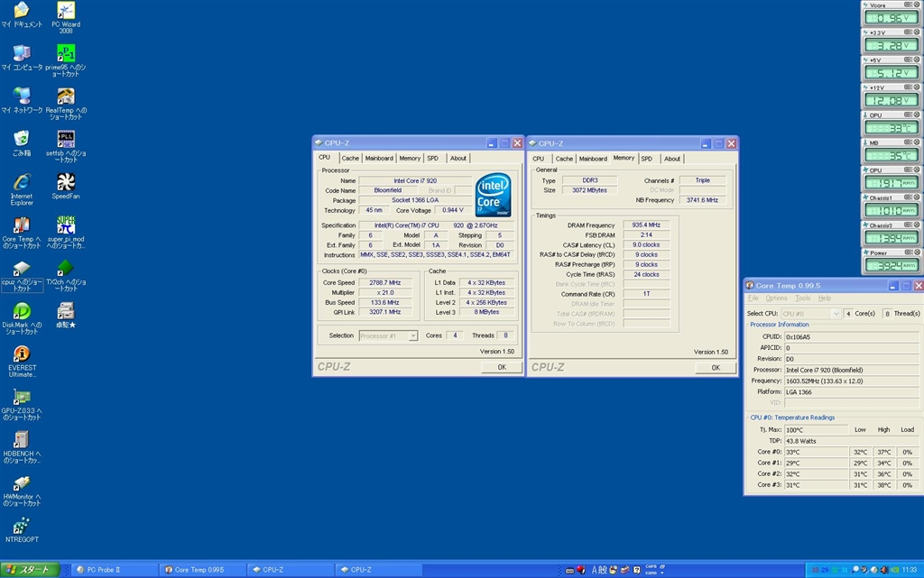
Task: Open the NTREGOPT desktop icon
Action: click(x=22, y=526)
